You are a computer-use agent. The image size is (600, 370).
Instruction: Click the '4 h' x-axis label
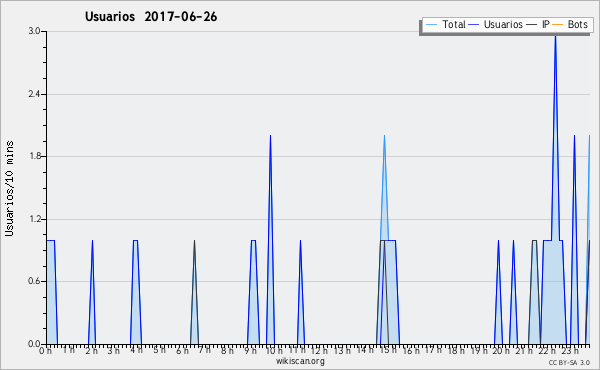137,350
